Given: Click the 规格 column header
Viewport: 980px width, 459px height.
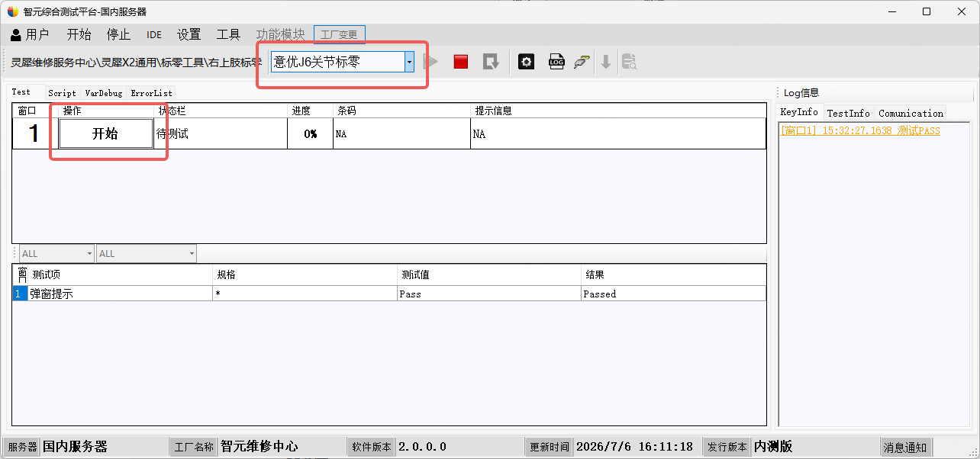Looking at the screenshot, I should tap(304, 274).
